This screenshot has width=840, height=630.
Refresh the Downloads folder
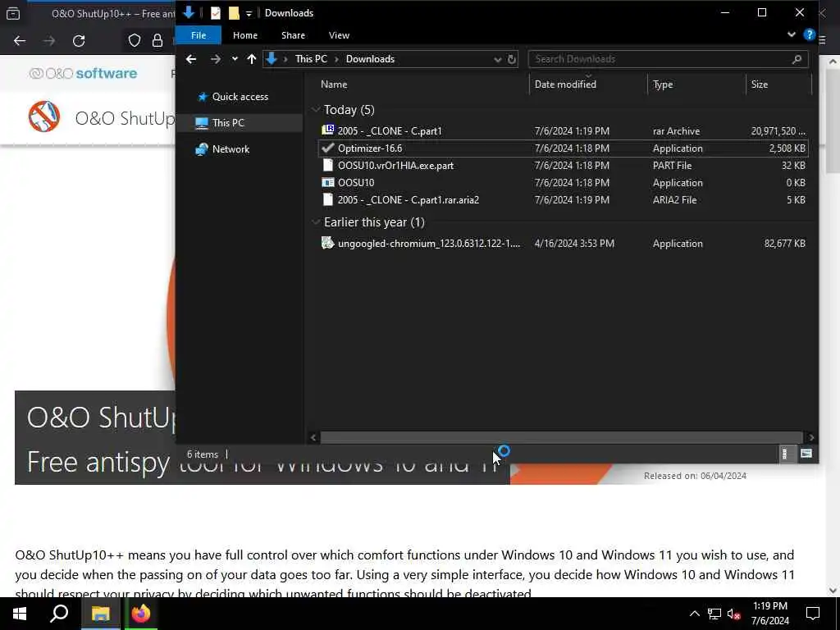pos(512,59)
